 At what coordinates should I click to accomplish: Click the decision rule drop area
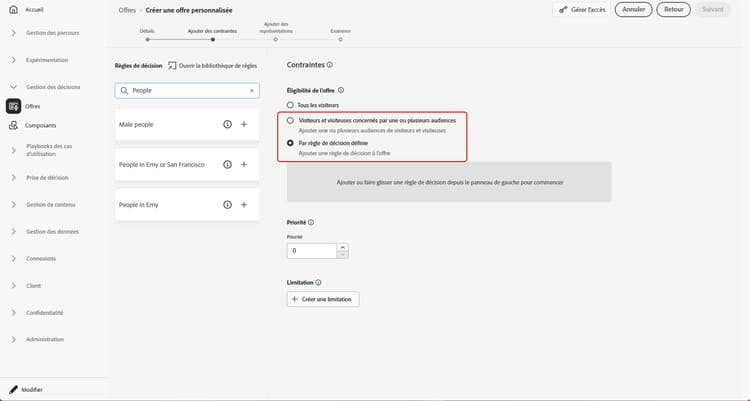click(449, 182)
